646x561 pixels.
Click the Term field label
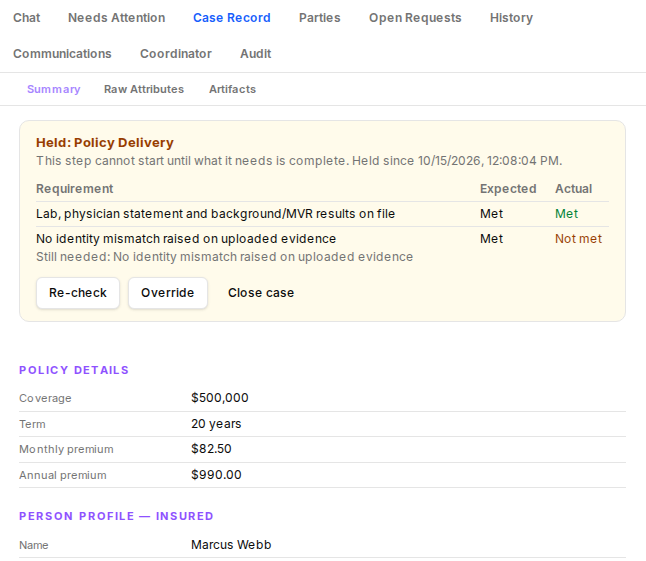tap(32, 424)
